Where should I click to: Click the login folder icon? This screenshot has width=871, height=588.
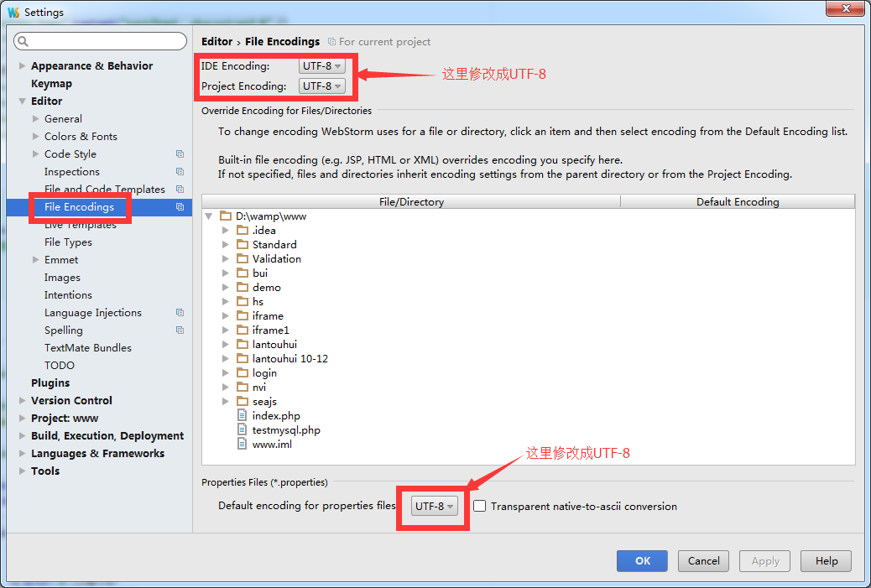pyautogui.click(x=243, y=372)
